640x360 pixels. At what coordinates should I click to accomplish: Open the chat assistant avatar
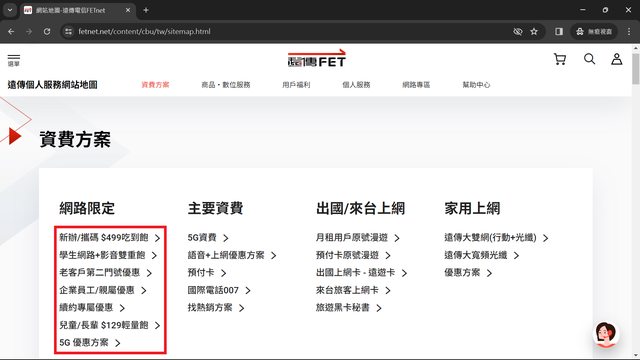pos(606,334)
